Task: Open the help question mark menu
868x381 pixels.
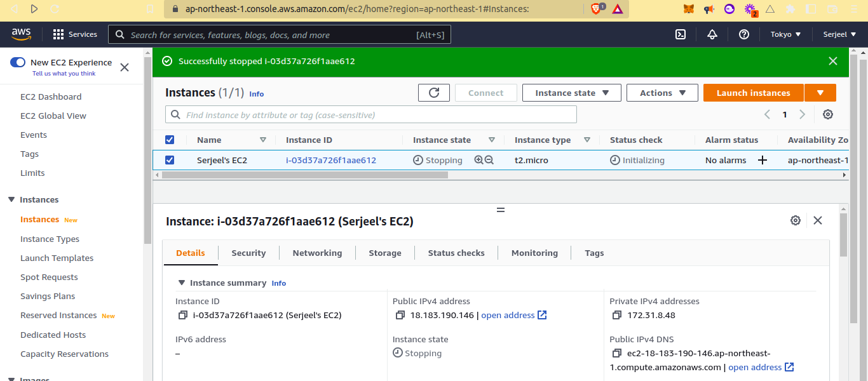Action: [744, 34]
